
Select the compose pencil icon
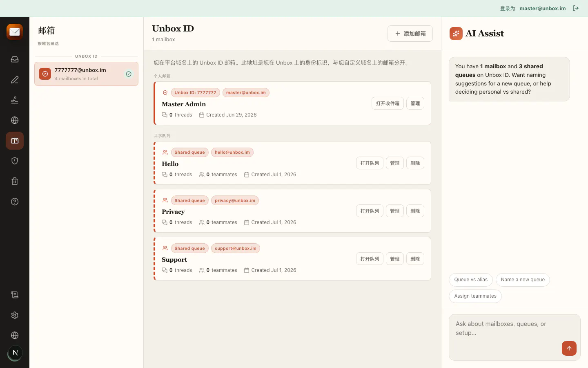coord(15,80)
